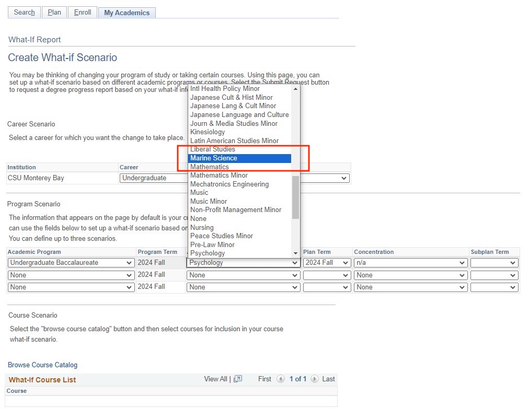
Task: Expand the 2024 Fall Plan Term dropdown
Action: pos(327,263)
